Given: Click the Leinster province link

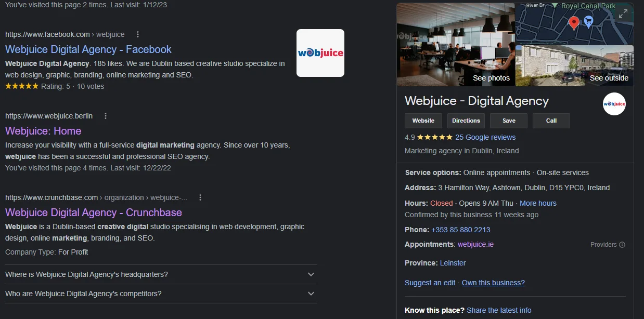Looking at the screenshot, I should point(453,263).
